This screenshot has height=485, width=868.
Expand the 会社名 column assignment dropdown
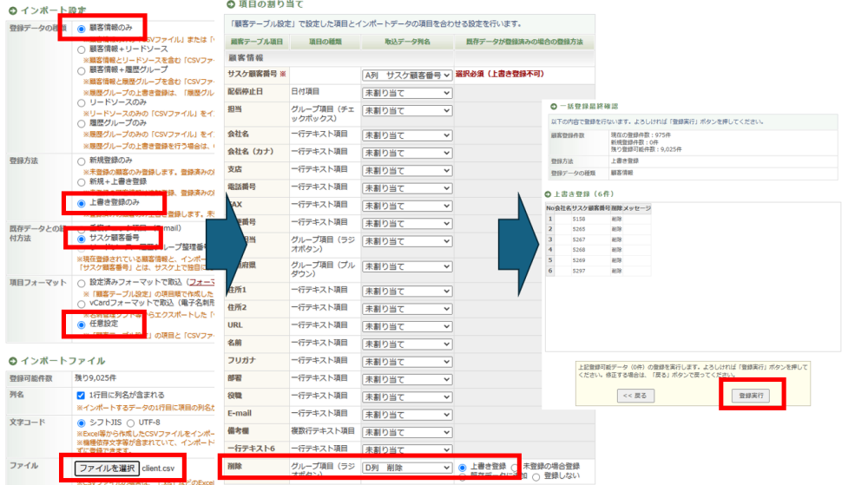407,135
